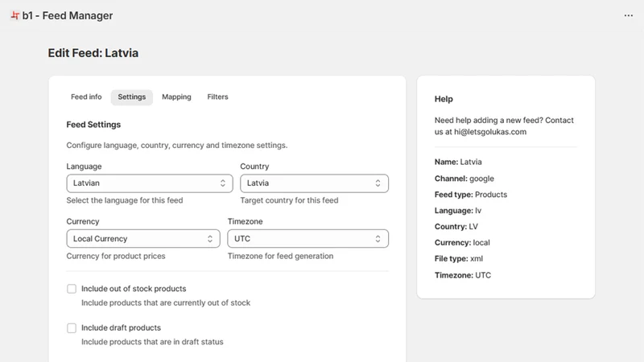
Task: Click the b1 Feed Manager app logo icon
Action: point(14,15)
